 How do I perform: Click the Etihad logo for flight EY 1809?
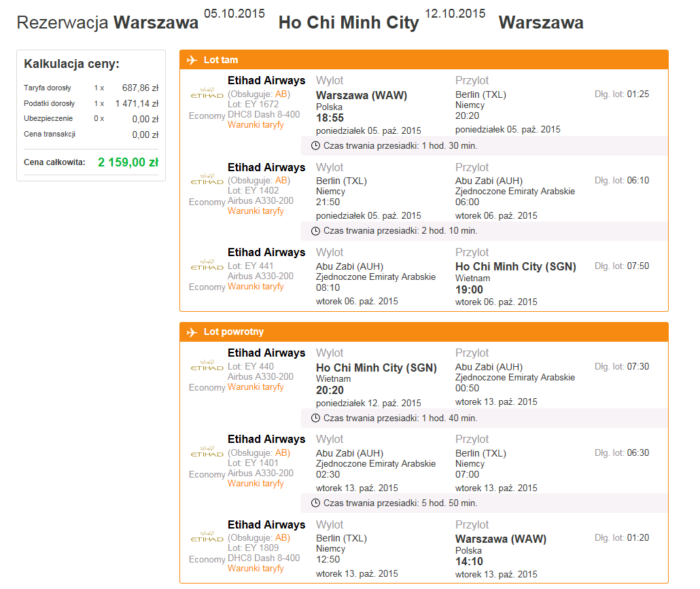[x=207, y=536]
